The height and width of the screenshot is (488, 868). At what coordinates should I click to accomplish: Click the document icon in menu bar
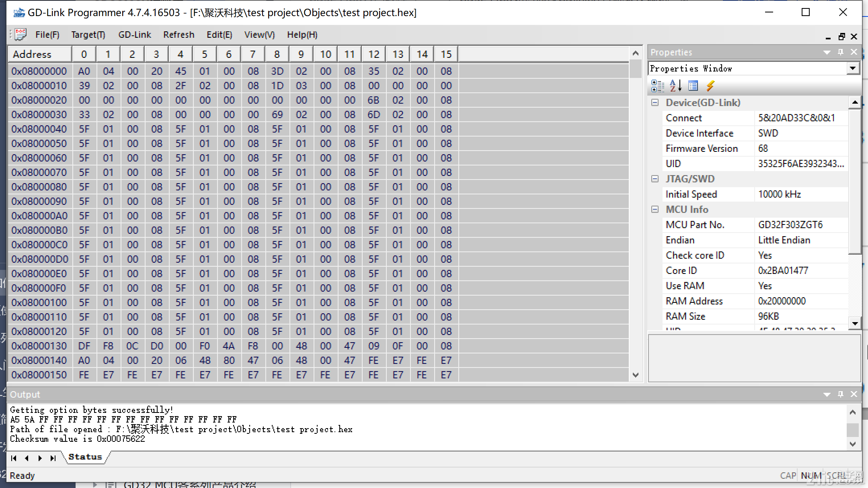point(20,35)
